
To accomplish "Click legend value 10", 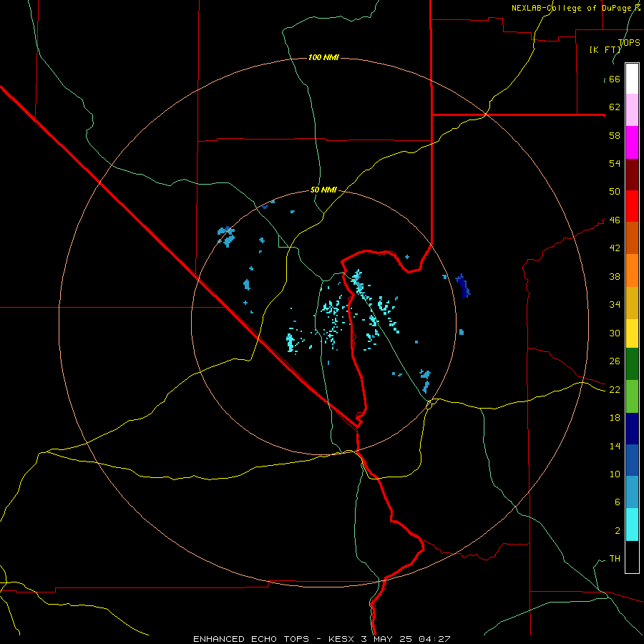I will [615, 474].
